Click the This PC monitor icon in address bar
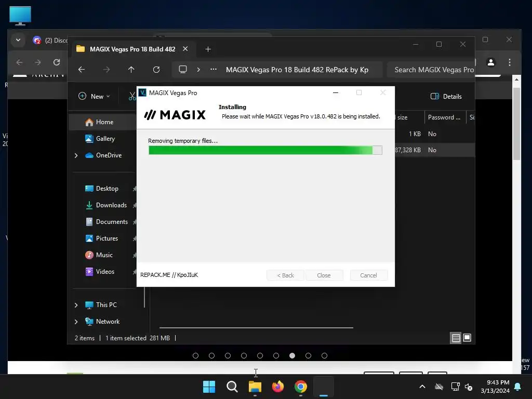The image size is (532, 399). pos(183,69)
